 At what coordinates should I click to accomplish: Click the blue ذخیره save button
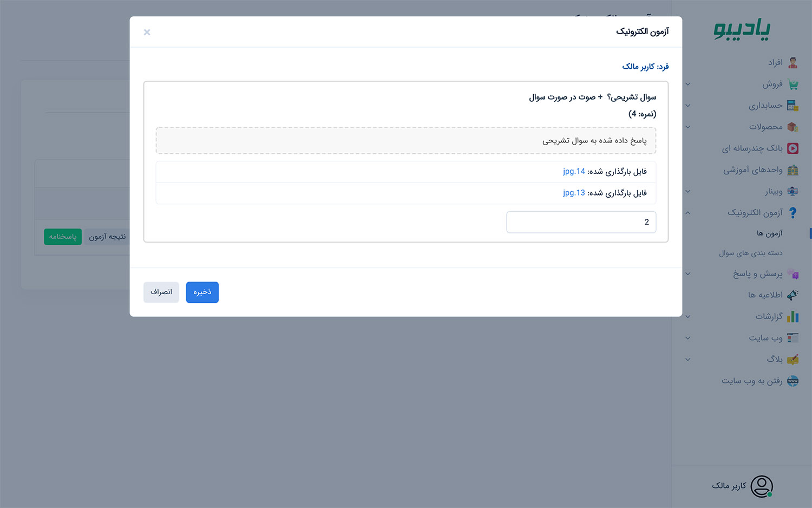click(x=202, y=292)
